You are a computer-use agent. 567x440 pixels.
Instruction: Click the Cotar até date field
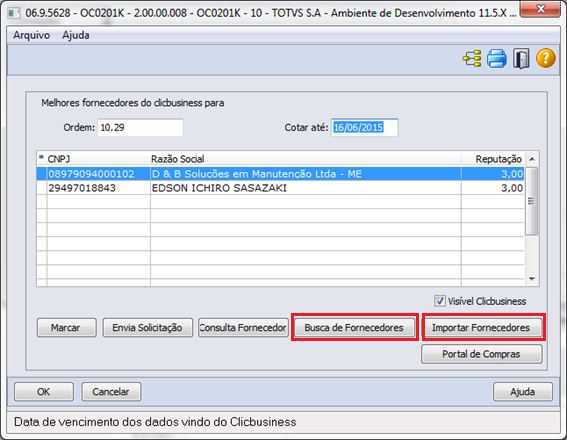tap(364, 127)
